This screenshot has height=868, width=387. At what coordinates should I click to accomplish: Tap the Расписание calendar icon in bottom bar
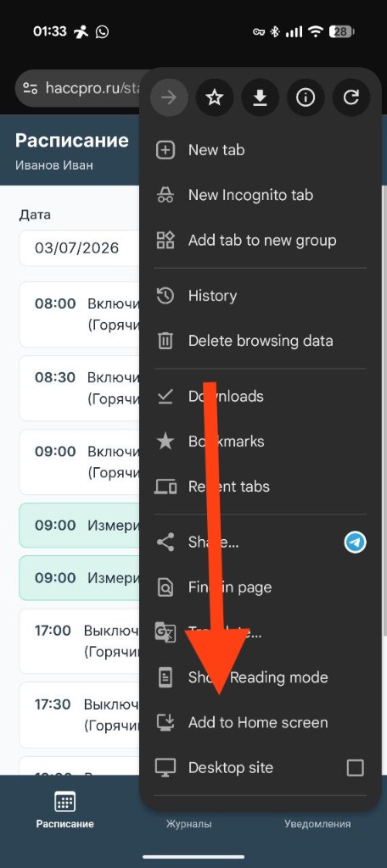(64, 801)
